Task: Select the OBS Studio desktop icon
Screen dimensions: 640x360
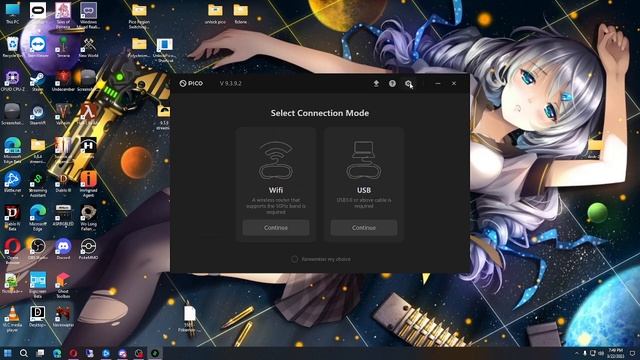Action: 38,249
